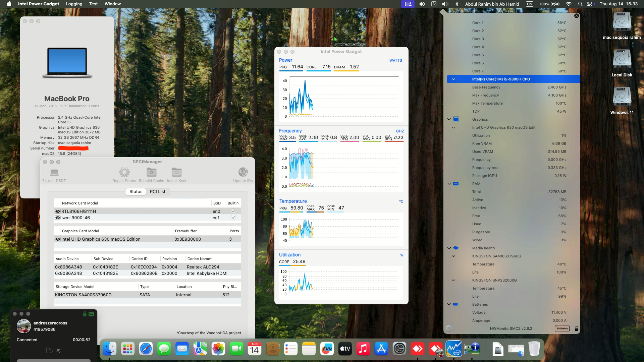Collapse the RAM section chevron
Screen dimensions: 644x362
pyautogui.click(x=449, y=184)
